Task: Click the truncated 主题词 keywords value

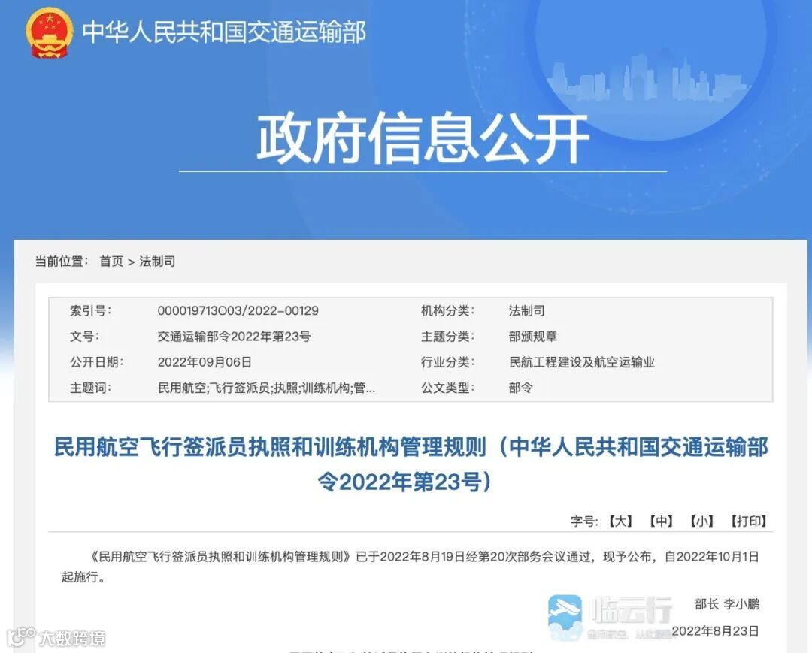Action: point(266,388)
